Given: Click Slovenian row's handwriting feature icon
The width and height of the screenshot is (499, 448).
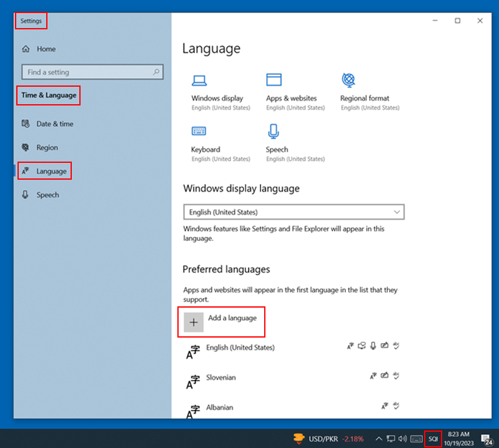Looking at the screenshot, I should [385, 376].
